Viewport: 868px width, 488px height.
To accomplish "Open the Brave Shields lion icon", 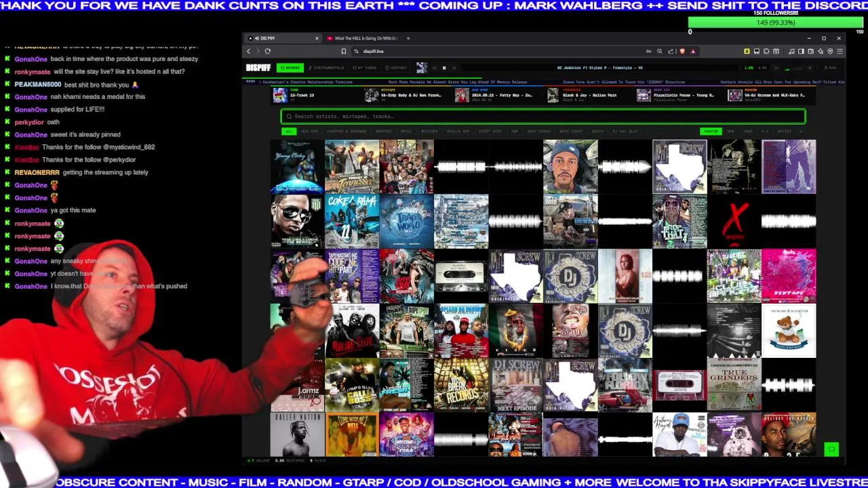I will (x=682, y=52).
